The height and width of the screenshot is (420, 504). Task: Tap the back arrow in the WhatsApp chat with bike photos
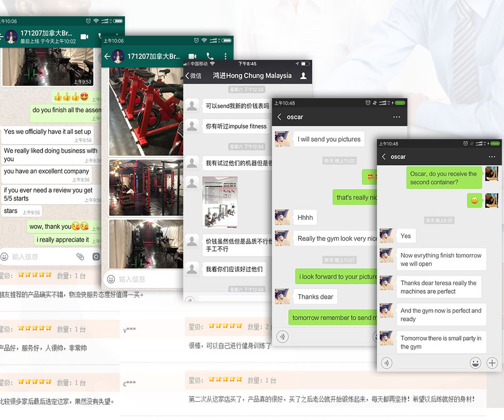(107, 56)
